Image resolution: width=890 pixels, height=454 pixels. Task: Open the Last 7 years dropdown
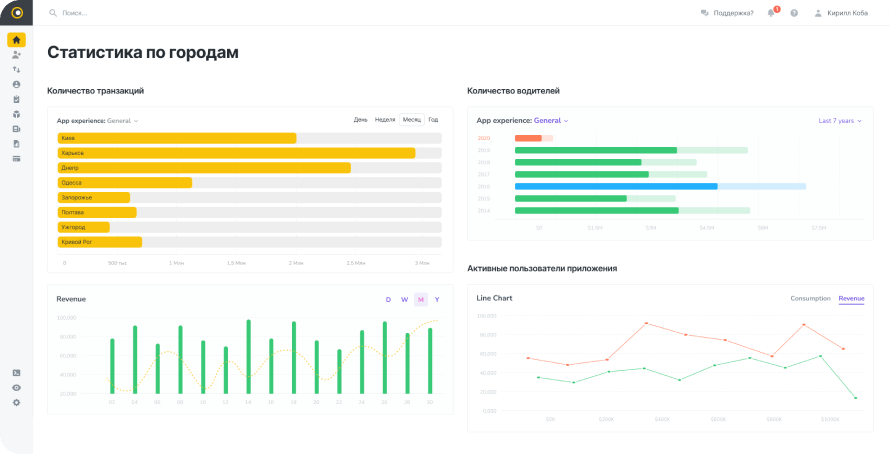click(839, 120)
